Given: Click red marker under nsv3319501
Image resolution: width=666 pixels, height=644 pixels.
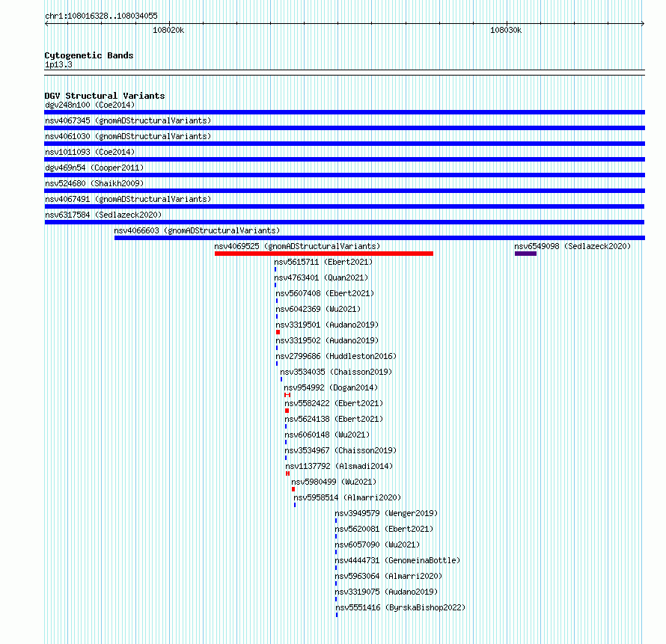Looking at the screenshot, I should (x=278, y=332).
